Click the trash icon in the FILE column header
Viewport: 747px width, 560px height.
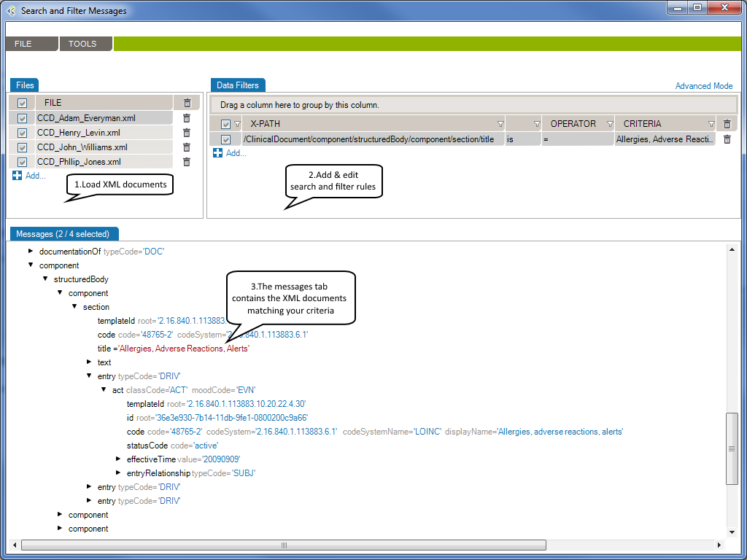click(x=187, y=102)
